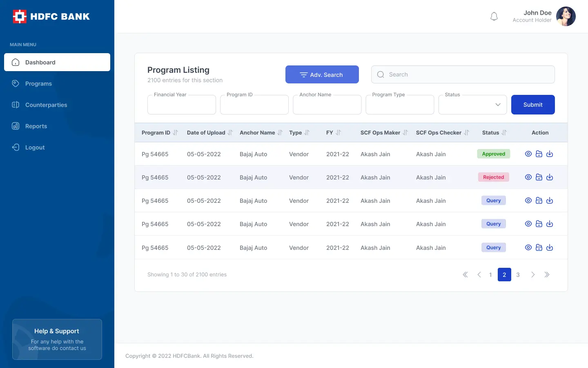The width and height of the screenshot is (588, 368).
Task: View the Rejected row details eye icon
Action: [528, 177]
